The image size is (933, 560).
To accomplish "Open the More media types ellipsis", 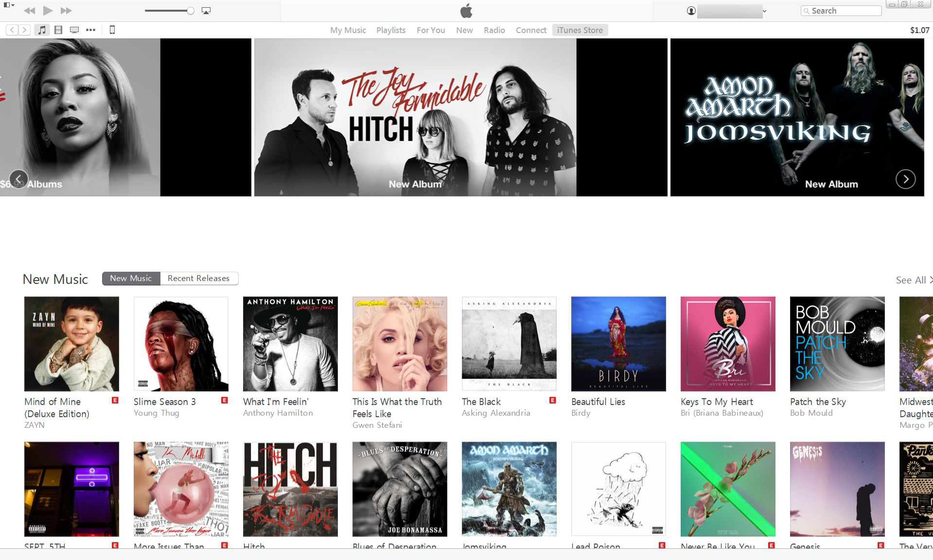I will [90, 30].
